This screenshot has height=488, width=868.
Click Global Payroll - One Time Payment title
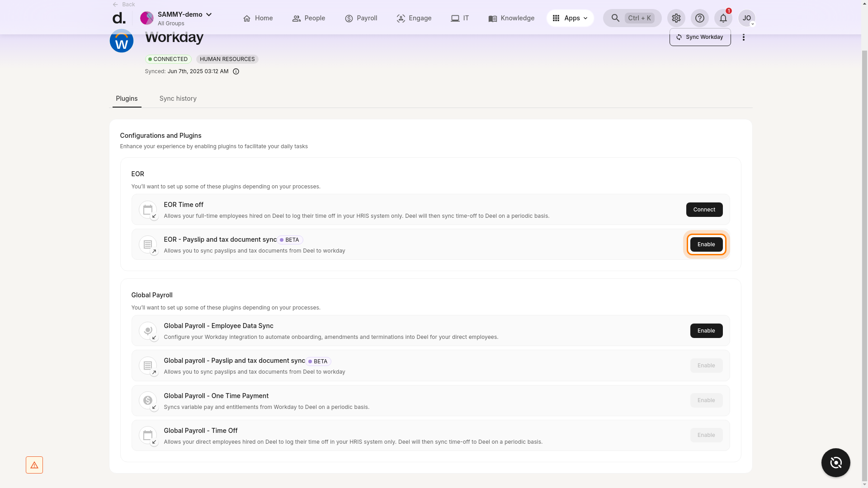point(216,396)
